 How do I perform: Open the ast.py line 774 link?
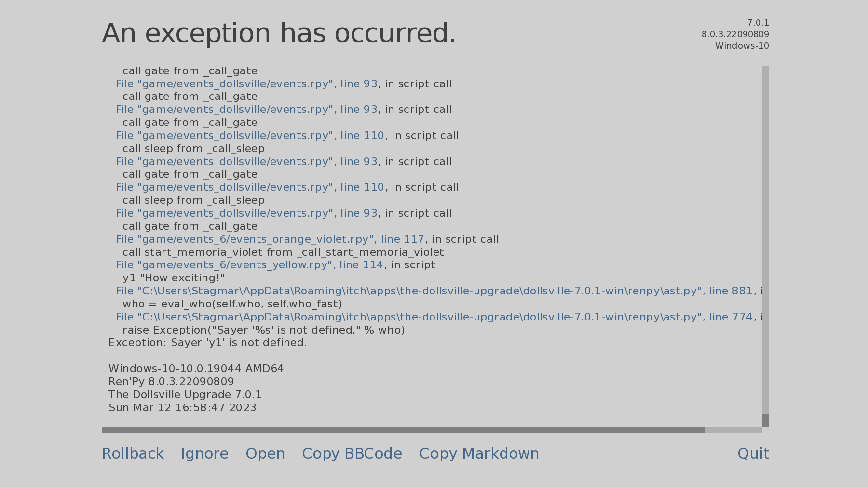click(x=434, y=317)
